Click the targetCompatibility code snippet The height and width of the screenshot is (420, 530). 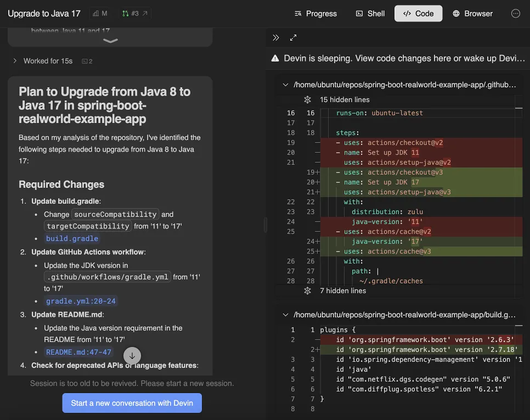click(x=88, y=226)
